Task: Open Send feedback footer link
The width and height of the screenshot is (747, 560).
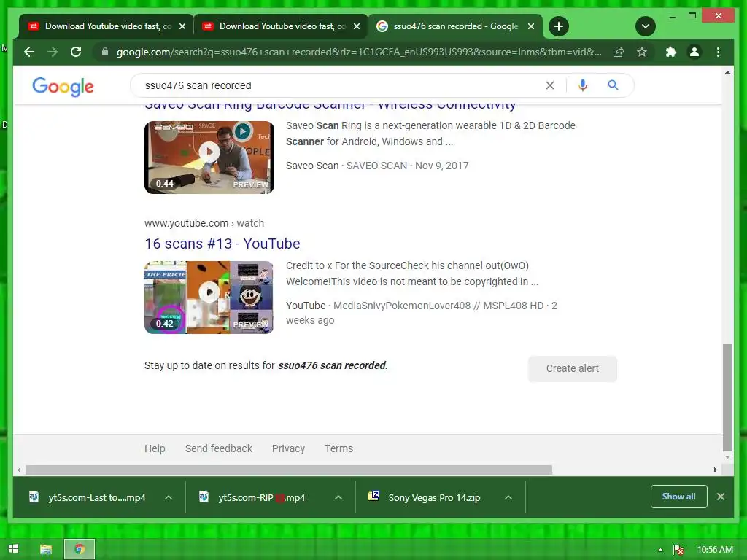Action: (219, 448)
